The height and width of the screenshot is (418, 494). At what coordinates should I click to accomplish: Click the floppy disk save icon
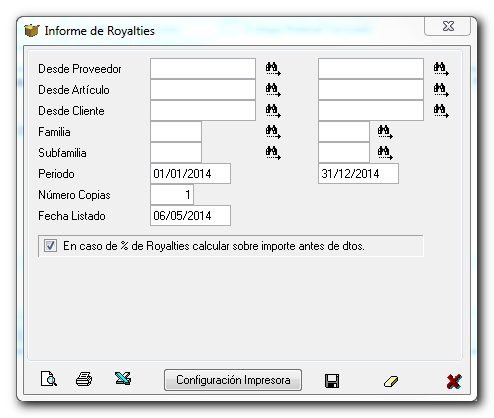tap(332, 381)
